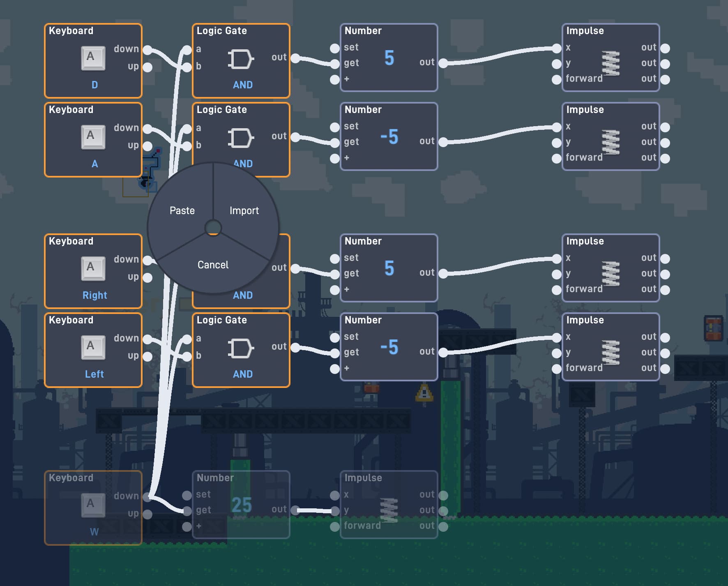728x586 pixels.
Task: Click the spring icon on the top Impulse node
Action: pyautogui.click(x=611, y=63)
